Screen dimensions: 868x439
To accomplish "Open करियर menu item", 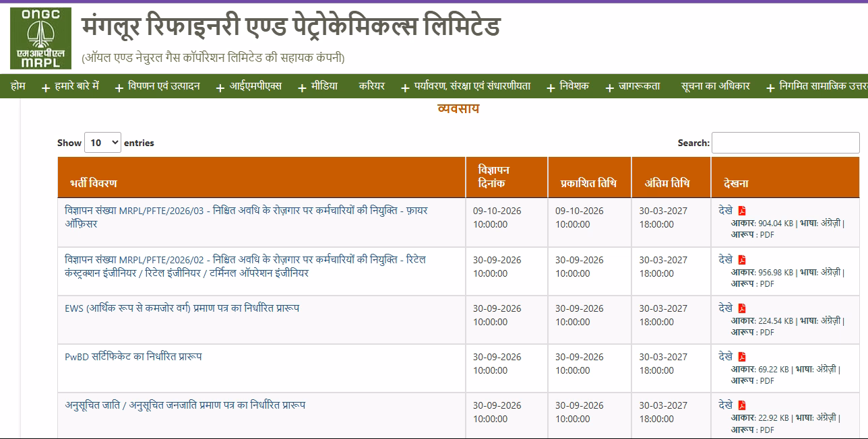I will tap(371, 86).
